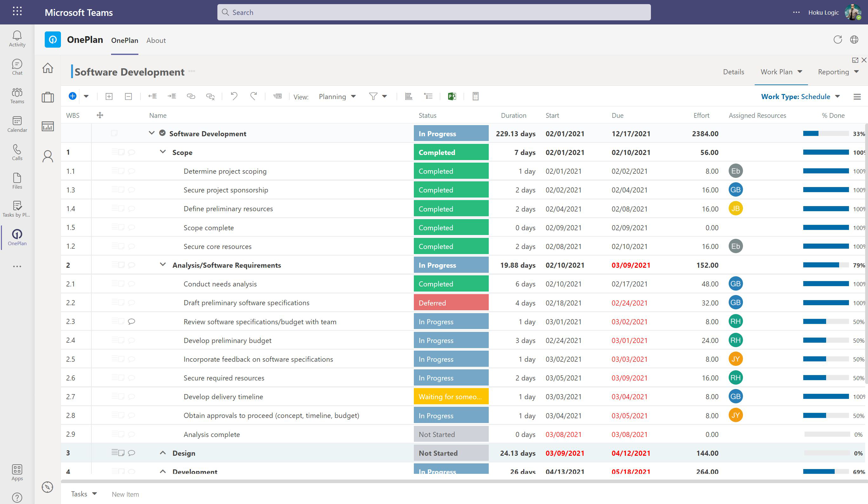The height and width of the screenshot is (504, 868).
Task: Open the Tasks type dropdown
Action: (84, 494)
